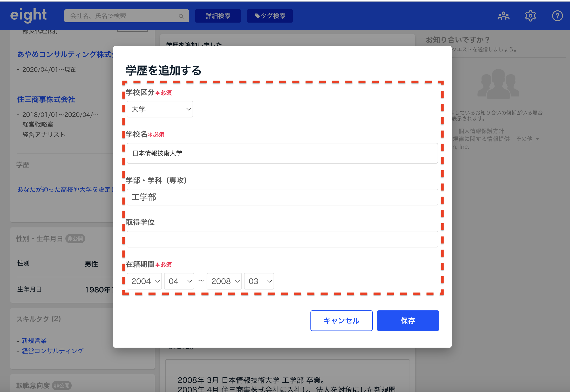Click the empty 取得学位 input field
The width and height of the screenshot is (570, 392).
[282, 239]
